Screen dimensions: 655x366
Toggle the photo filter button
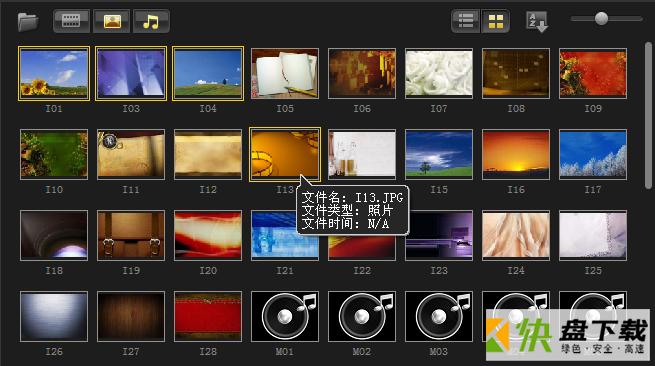tap(112, 21)
